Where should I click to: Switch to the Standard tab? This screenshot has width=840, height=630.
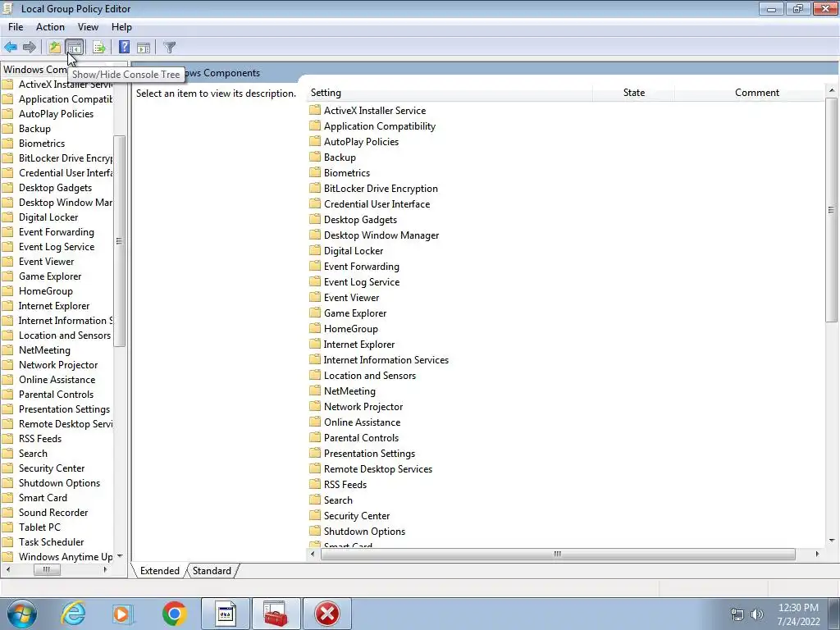pyautogui.click(x=212, y=571)
